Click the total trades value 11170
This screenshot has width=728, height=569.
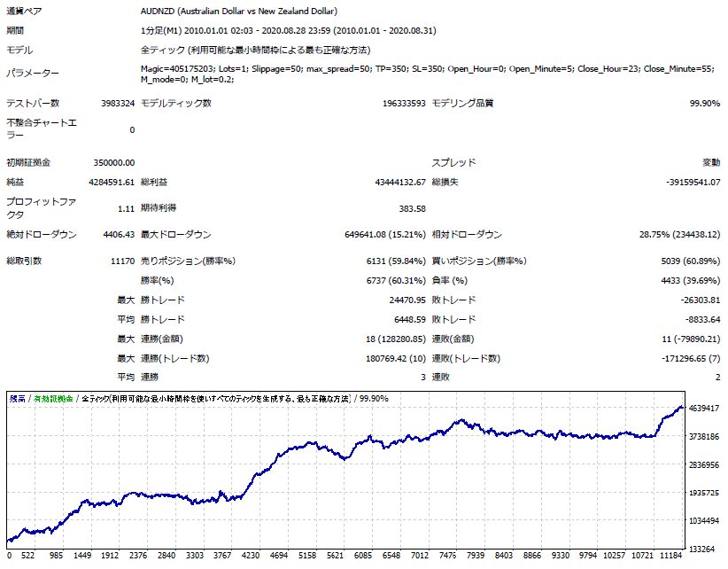tap(122, 261)
